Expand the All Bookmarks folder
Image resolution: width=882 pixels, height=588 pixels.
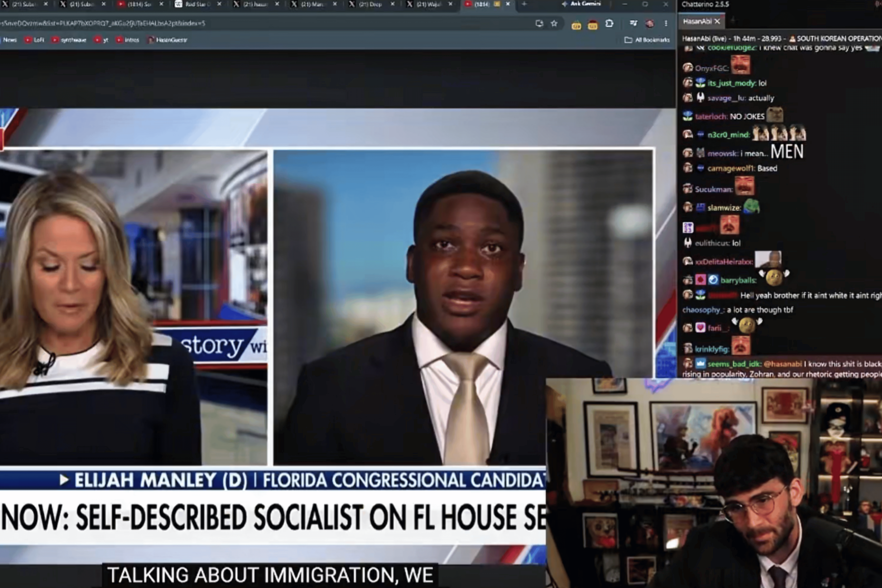[647, 40]
